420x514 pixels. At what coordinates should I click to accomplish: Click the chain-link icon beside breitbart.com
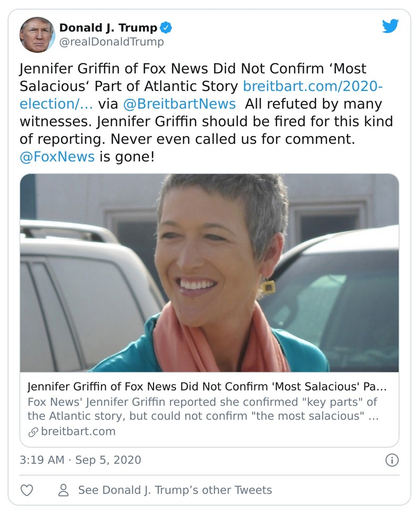tap(33, 432)
